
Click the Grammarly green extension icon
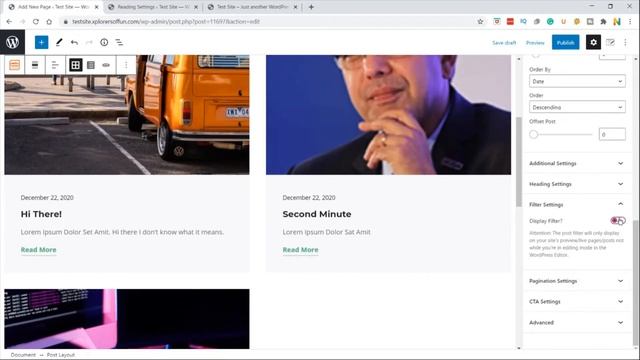[x=550, y=22]
